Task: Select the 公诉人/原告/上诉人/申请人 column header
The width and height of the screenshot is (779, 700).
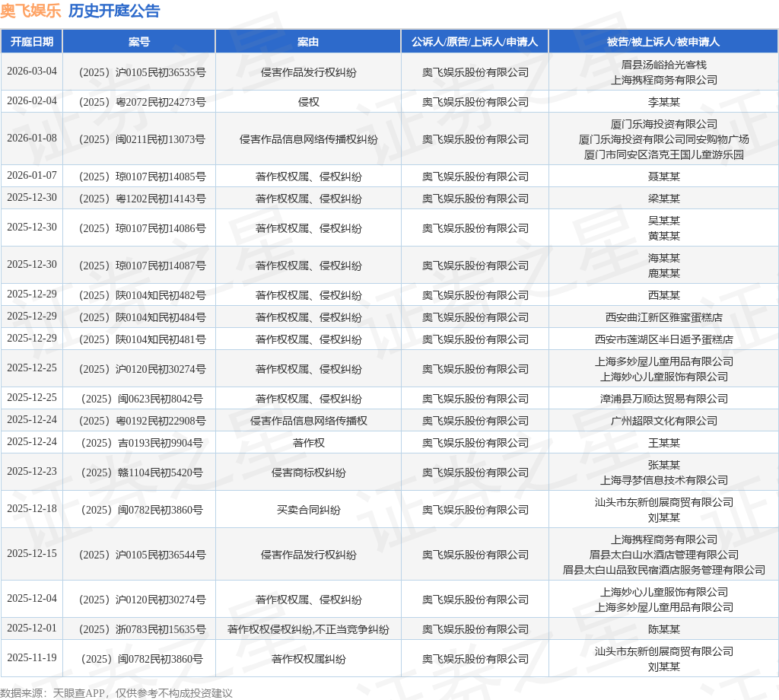Action: (x=475, y=42)
